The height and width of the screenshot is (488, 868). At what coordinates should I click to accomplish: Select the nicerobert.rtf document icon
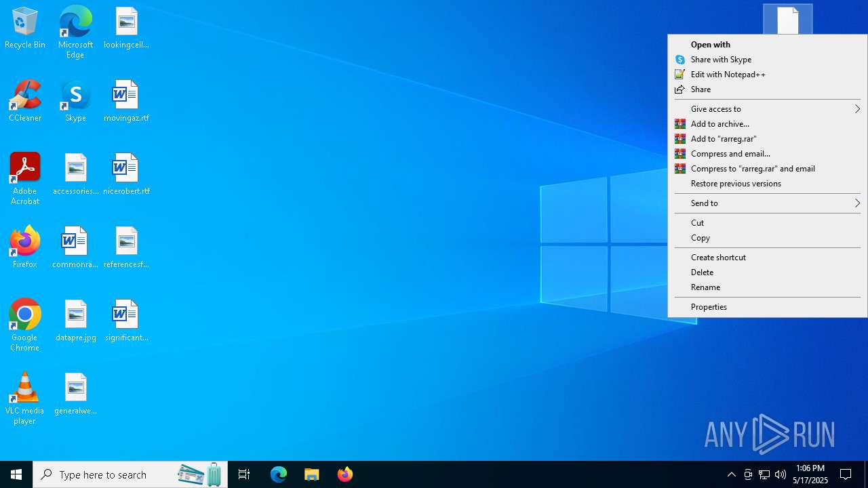[126, 175]
